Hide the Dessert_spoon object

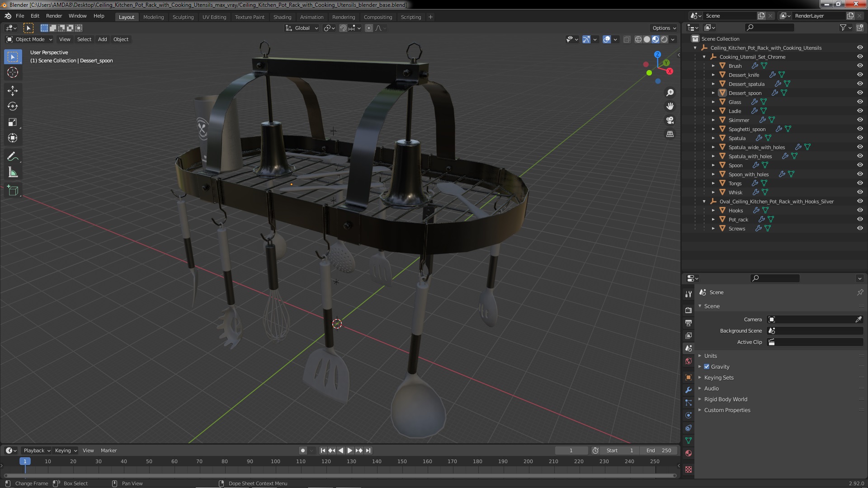[860, 93]
